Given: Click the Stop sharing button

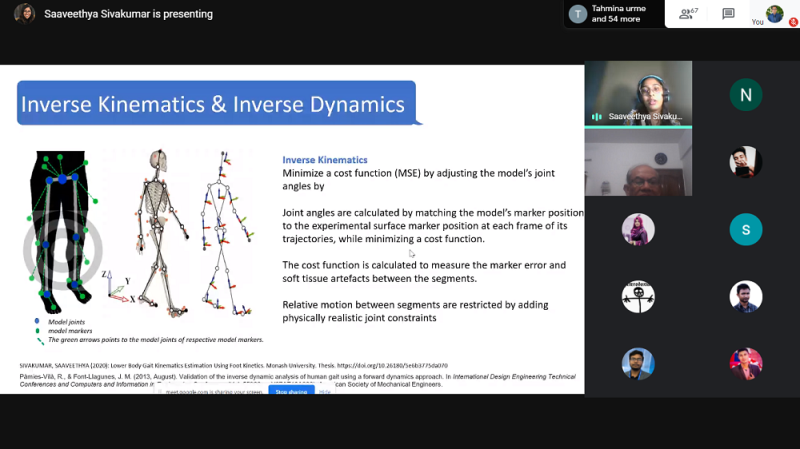Looking at the screenshot, I should [x=290, y=392].
